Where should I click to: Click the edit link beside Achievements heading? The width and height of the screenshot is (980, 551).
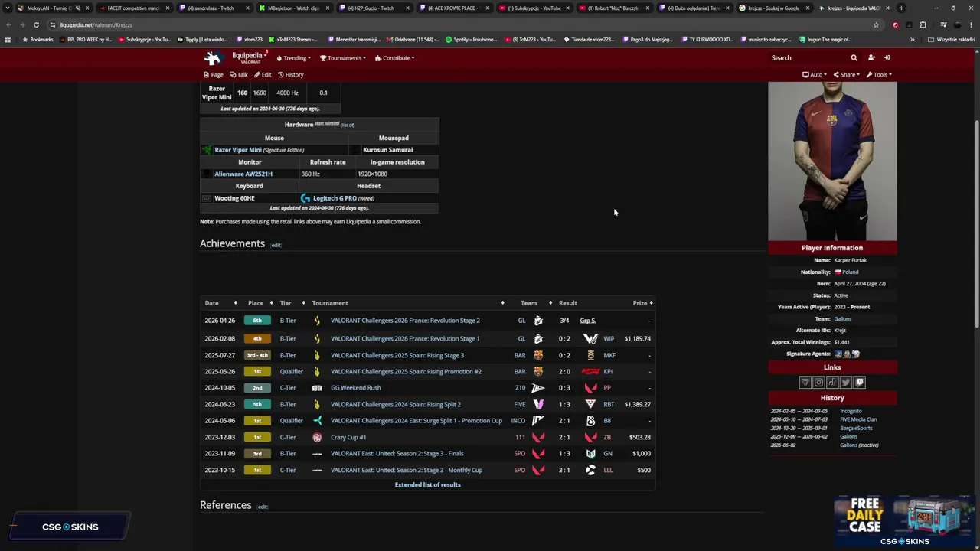(276, 245)
